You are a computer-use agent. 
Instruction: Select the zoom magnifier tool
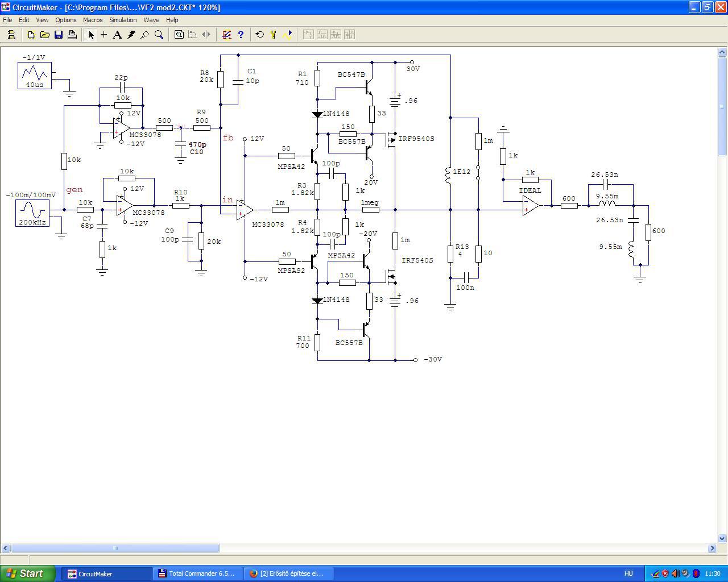[159, 35]
